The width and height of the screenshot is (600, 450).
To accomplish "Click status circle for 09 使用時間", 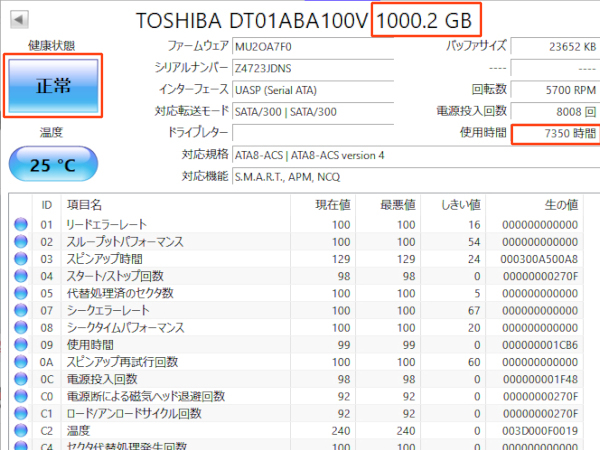I will (21, 345).
